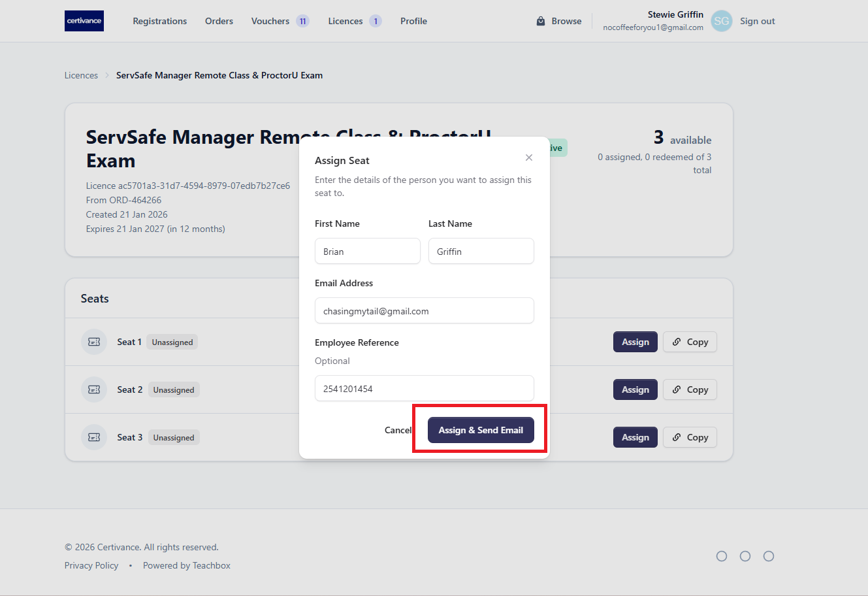
Task: Assign Seat 1
Action: (x=635, y=342)
